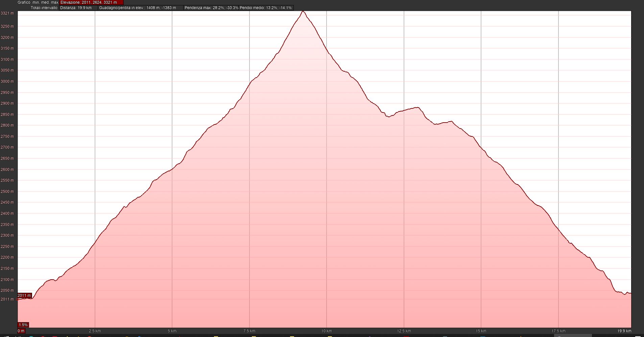
Task: Select the 0 m start marker on axis
Action: [x=21, y=331]
